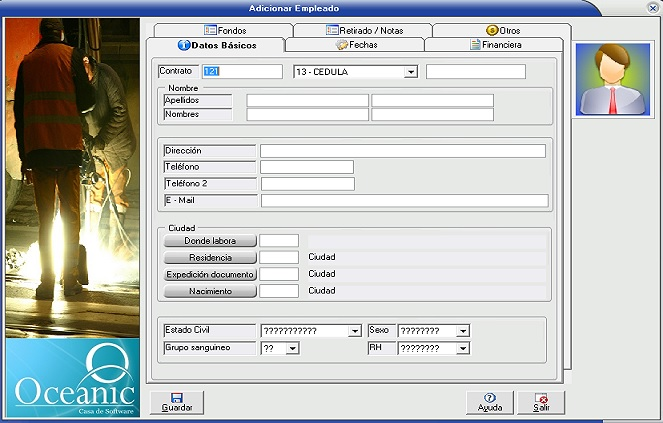Image resolution: width=663 pixels, height=423 pixels.
Task: Expand the Sexo dropdown
Action: pyautogui.click(x=462, y=331)
